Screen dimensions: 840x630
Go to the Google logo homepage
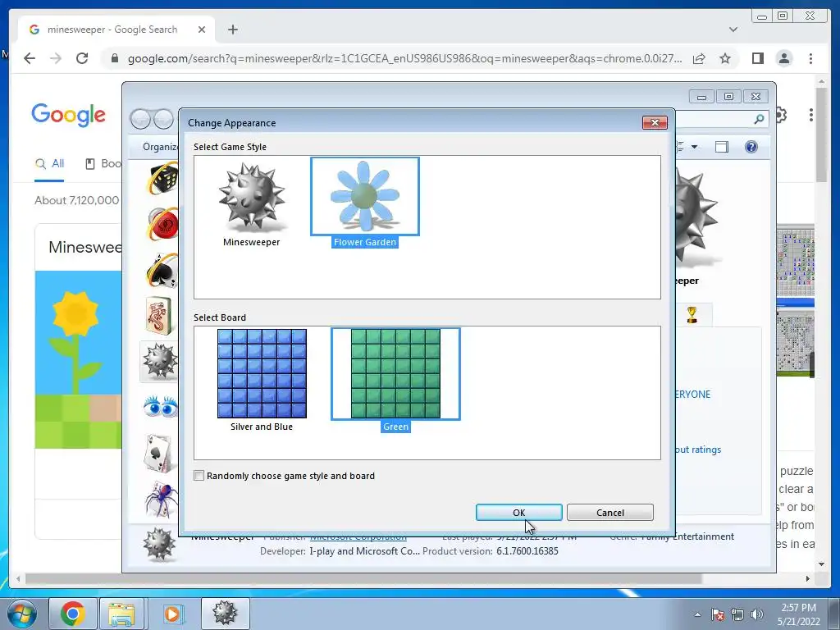point(69,115)
